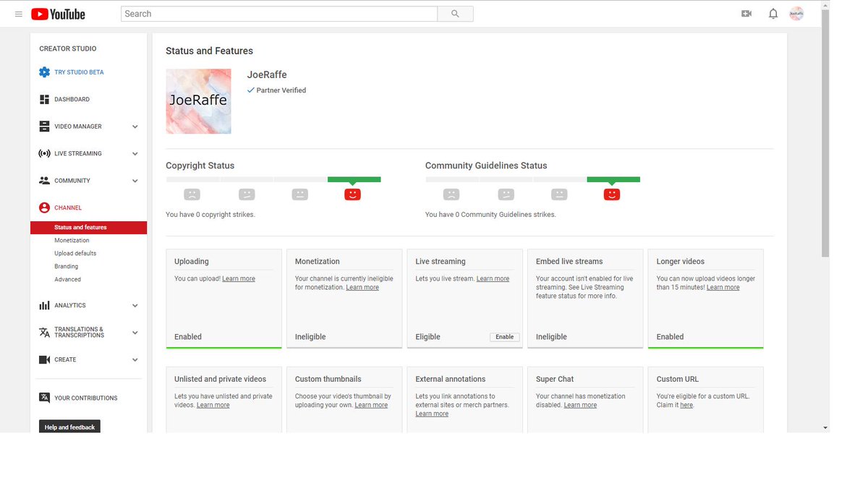This screenshot has height=488, width=868.
Task: Click the search magnifier button
Action: click(x=455, y=14)
